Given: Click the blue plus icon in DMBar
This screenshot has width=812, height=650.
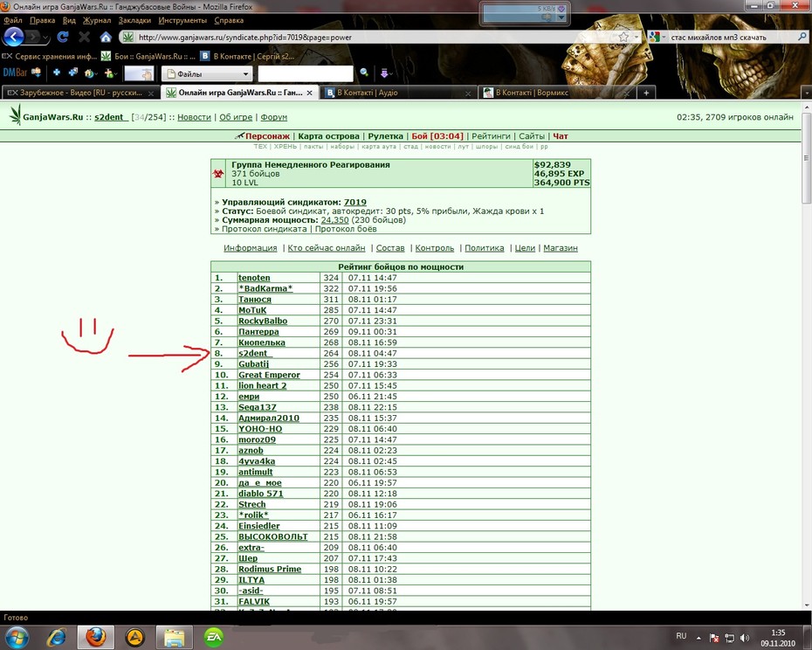Looking at the screenshot, I should pyautogui.click(x=57, y=73).
